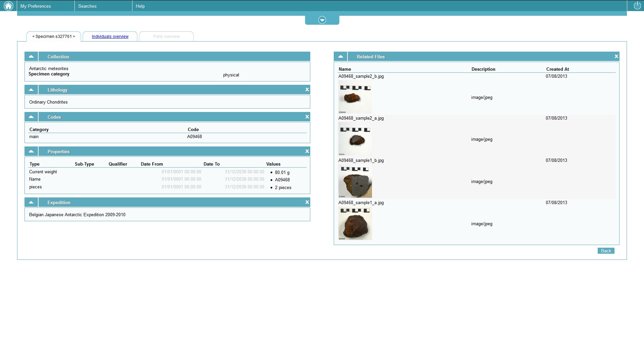Close the Expedition widget
The width and height of the screenshot is (644, 362).
click(x=307, y=202)
